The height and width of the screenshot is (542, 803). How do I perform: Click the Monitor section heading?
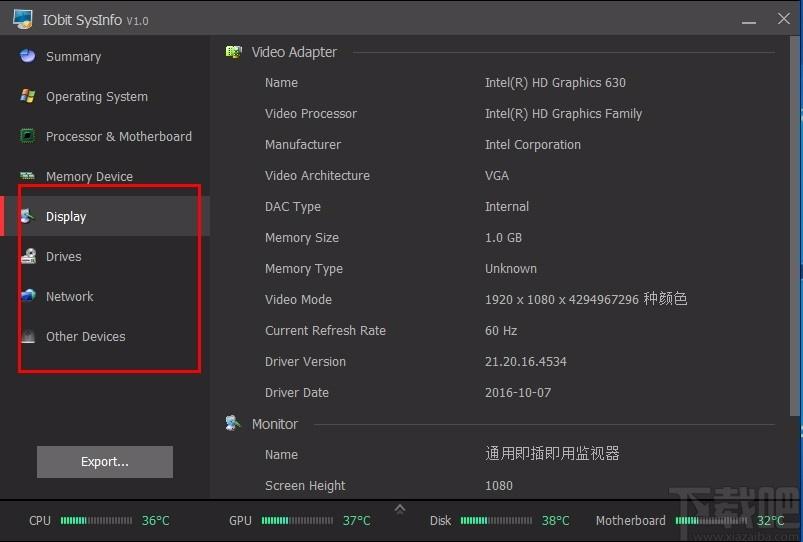tap(274, 424)
